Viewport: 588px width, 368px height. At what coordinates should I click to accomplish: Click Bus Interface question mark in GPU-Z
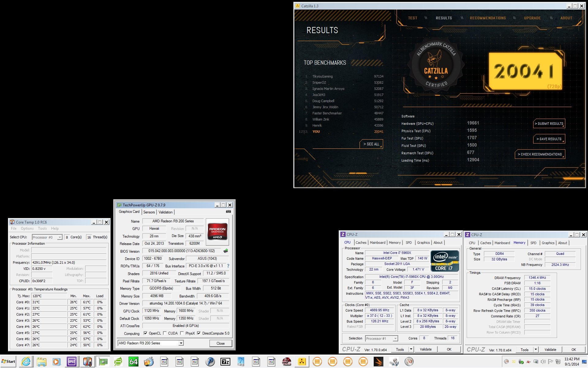point(228,266)
